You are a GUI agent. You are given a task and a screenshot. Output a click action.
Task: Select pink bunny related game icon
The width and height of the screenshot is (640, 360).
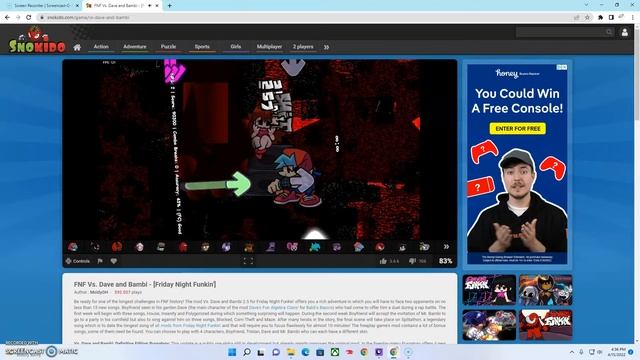pyautogui.click(x=292, y=247)
